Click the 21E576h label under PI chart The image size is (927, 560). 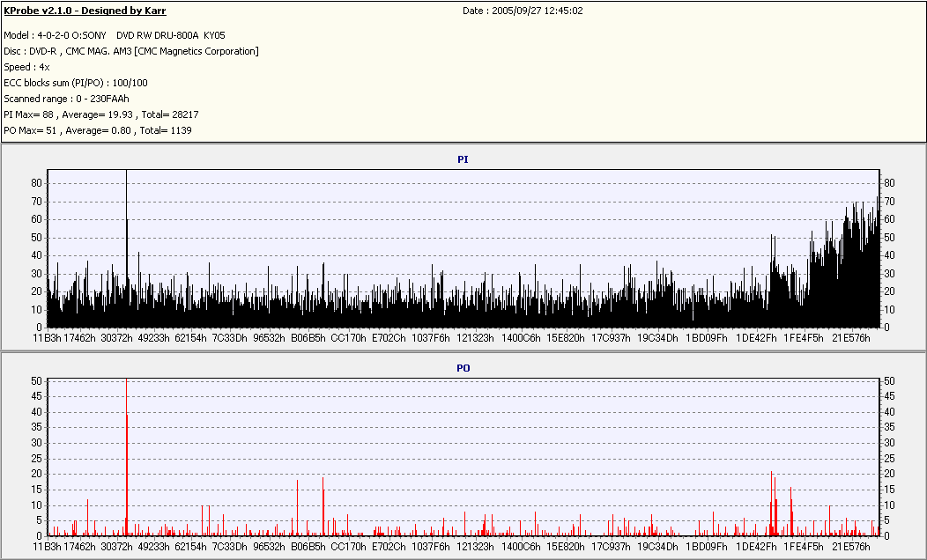[851, 337]
